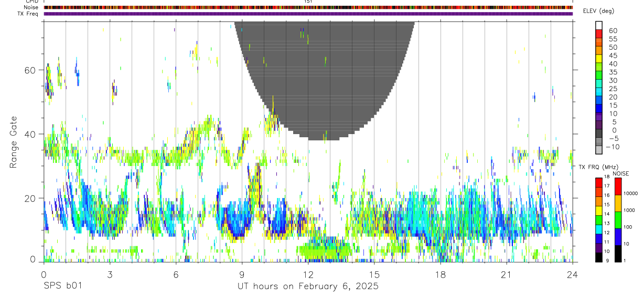This screenshot has width=644, height=297.
Task: Click the '9' tick on the UT hours axis
Action: (x=242, y=274)
